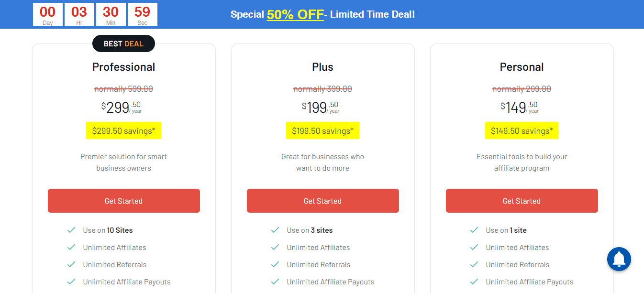The width and height of the screenshot is (644, 293).
Task: Click the checkmark beside Unlimited Referrals under Professional
Action: (x=71, y=264)
